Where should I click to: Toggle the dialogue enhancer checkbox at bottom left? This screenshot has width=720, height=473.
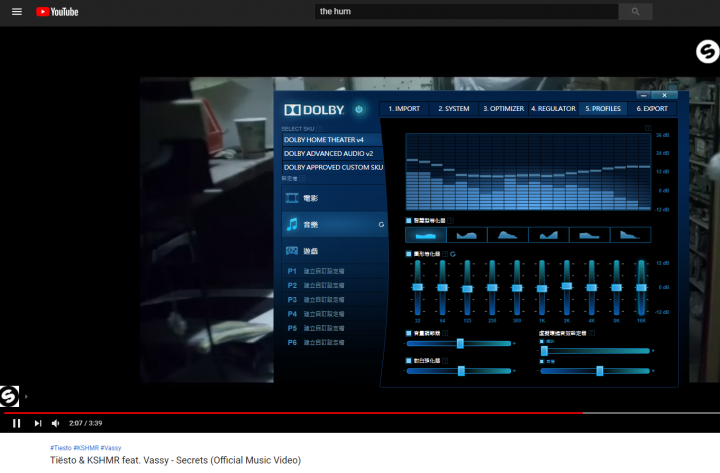(409, 360)
